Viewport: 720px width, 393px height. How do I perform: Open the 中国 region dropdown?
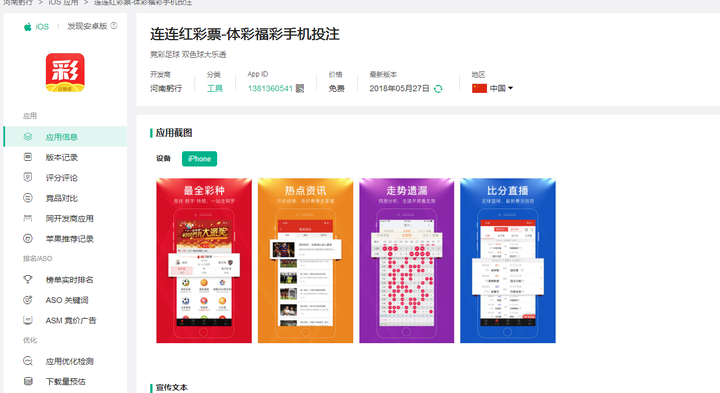coord(501,88)
